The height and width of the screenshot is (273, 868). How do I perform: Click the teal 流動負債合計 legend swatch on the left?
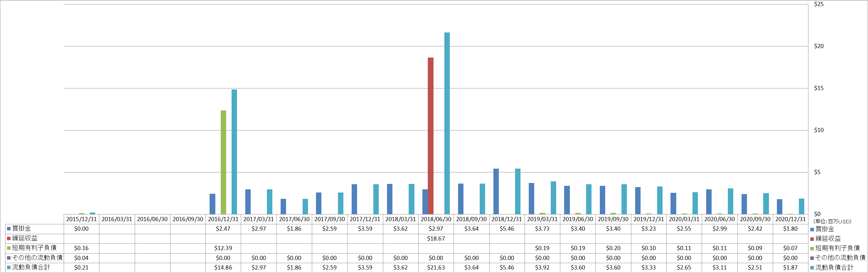pyautogui.click(x=9, y=268)
